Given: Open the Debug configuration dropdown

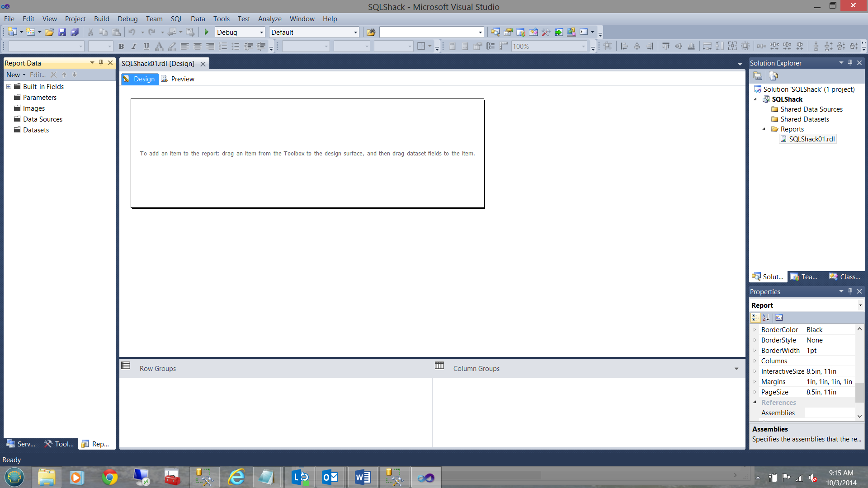Looking at the screenshot, I should pyautogui.click(x=261, y=32).
